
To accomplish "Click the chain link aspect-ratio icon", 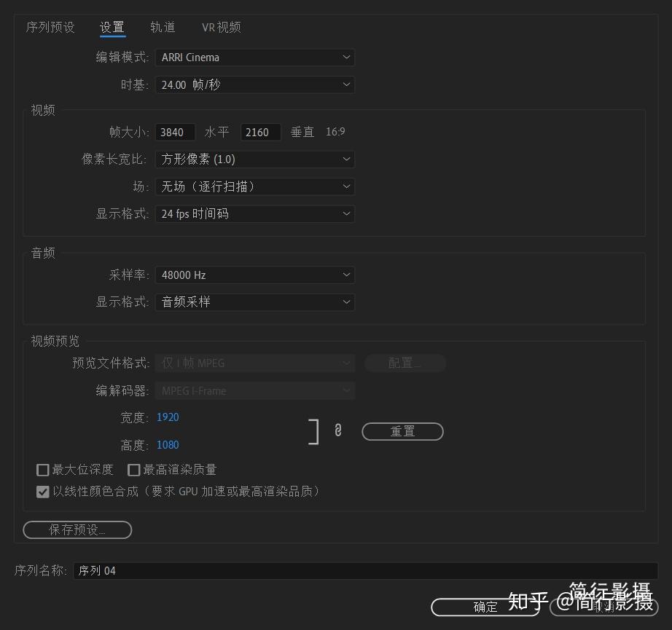I will coord(338,430).
